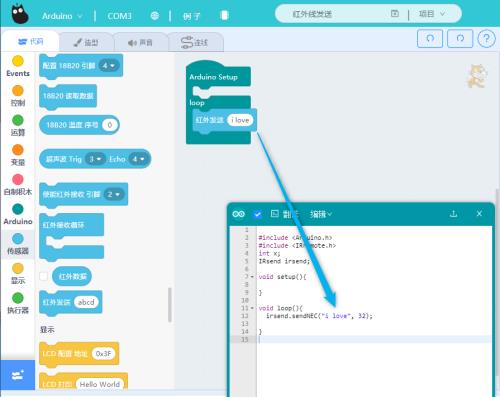Open the 编辑 edit dropdown in code panel
The width and height of the screenshot is (500, 397).
321,214
